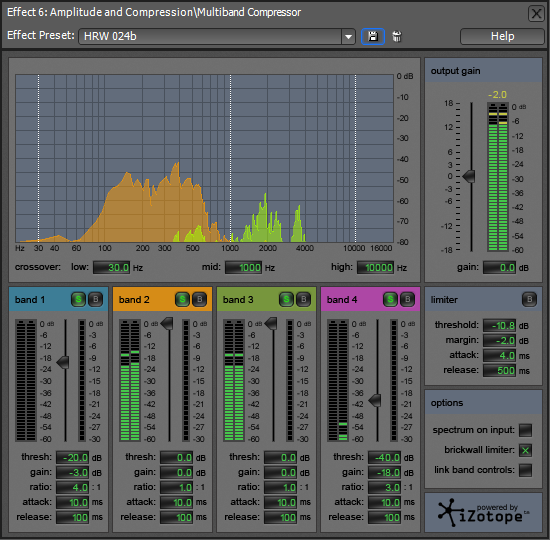
Task: Click band 3 gain value field
Action: tap(280, 472)
